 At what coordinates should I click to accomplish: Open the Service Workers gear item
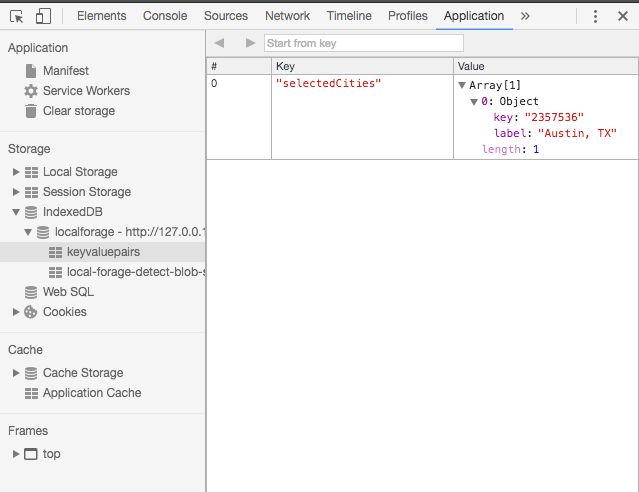77,90
